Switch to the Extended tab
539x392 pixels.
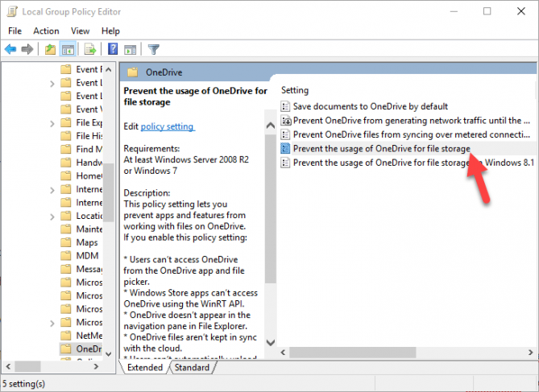[x=145, y=367]
